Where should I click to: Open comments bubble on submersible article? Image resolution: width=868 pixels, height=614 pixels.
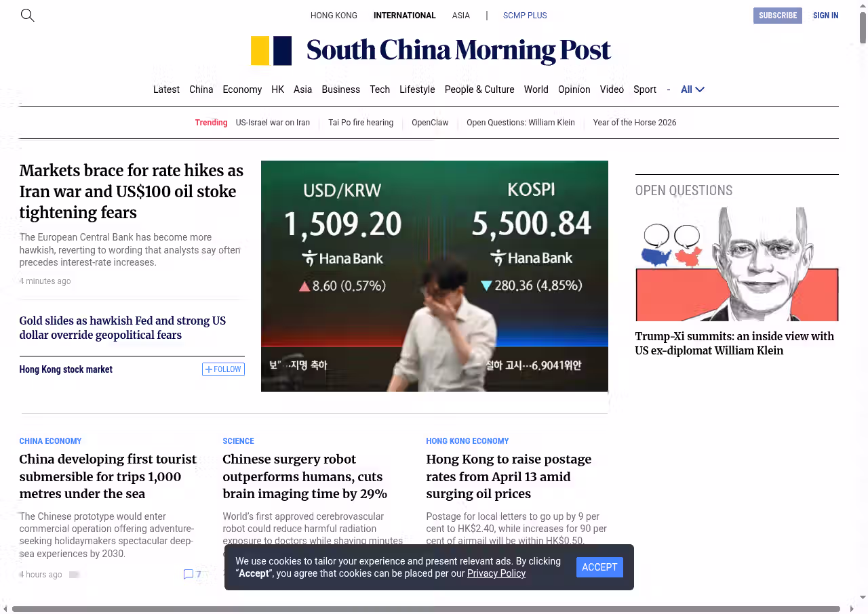(189, 574)
